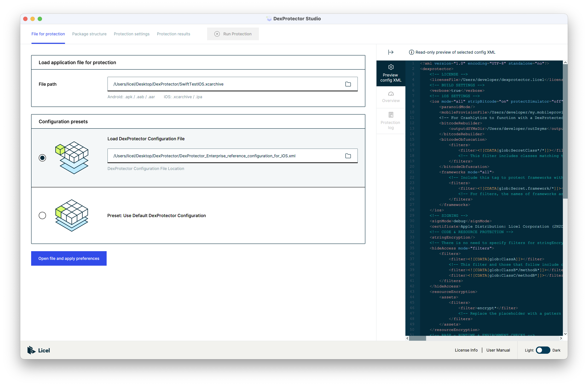
Task: Switch to Package structure tab
Action: (89, 34)
